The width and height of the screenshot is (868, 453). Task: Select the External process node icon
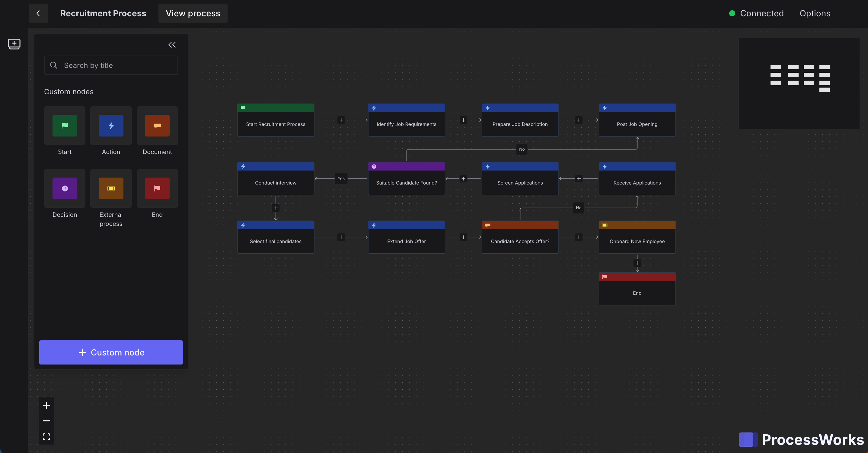pos(111,188)
